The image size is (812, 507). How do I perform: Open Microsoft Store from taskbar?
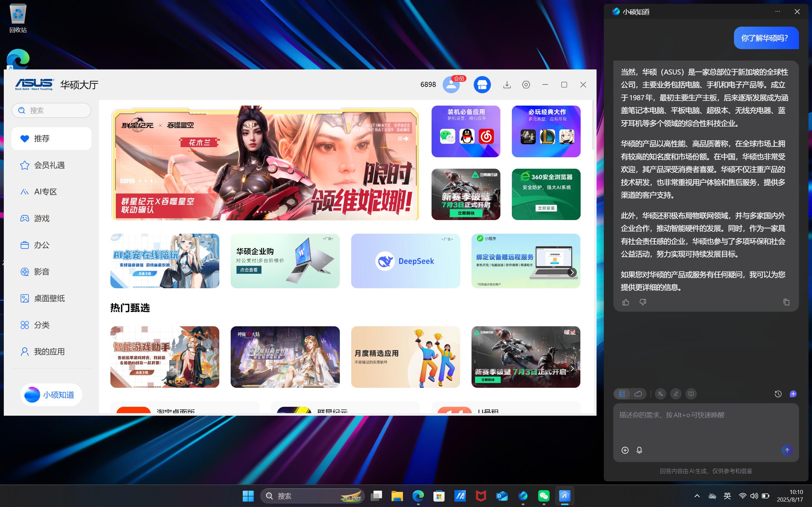point(439,496)
